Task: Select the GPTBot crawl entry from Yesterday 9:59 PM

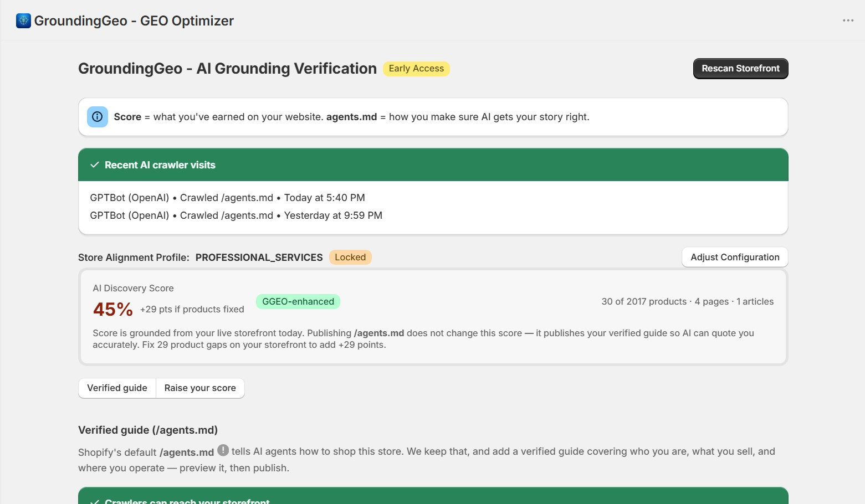Action: [236, 215]
